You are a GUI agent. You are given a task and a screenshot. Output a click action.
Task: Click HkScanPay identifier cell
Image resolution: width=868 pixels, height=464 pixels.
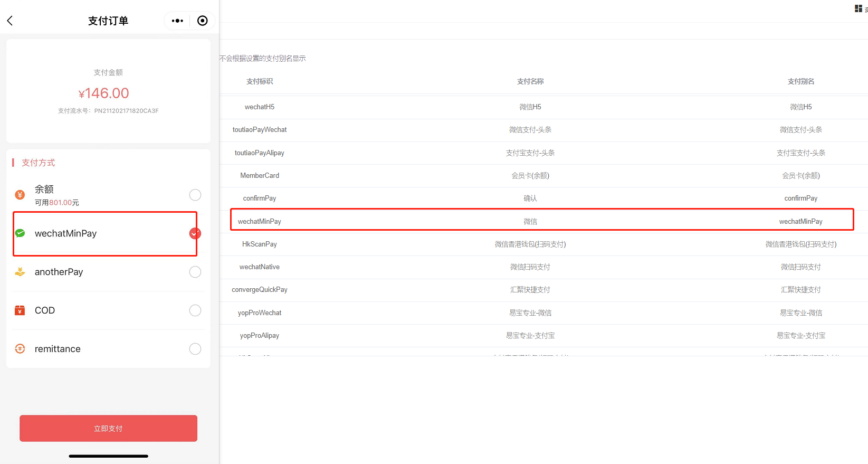coord(260,244)
